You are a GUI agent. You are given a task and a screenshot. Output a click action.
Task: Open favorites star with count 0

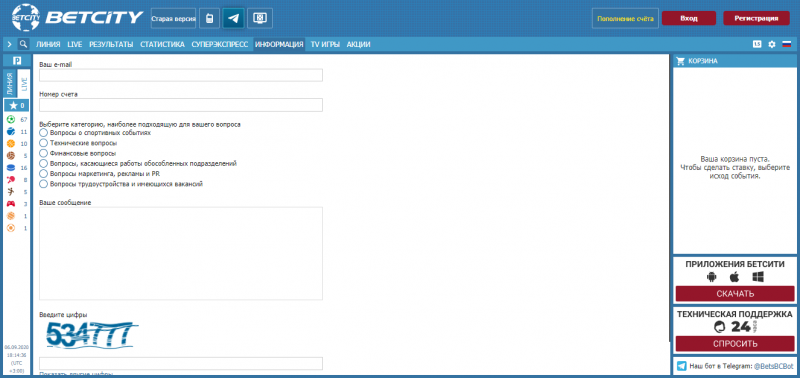point(16,106)
